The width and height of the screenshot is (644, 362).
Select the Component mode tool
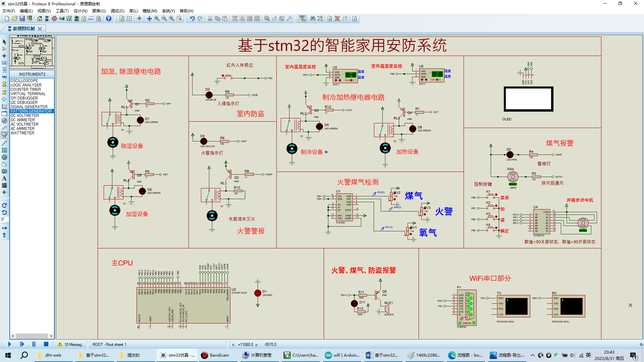point(4,49)
